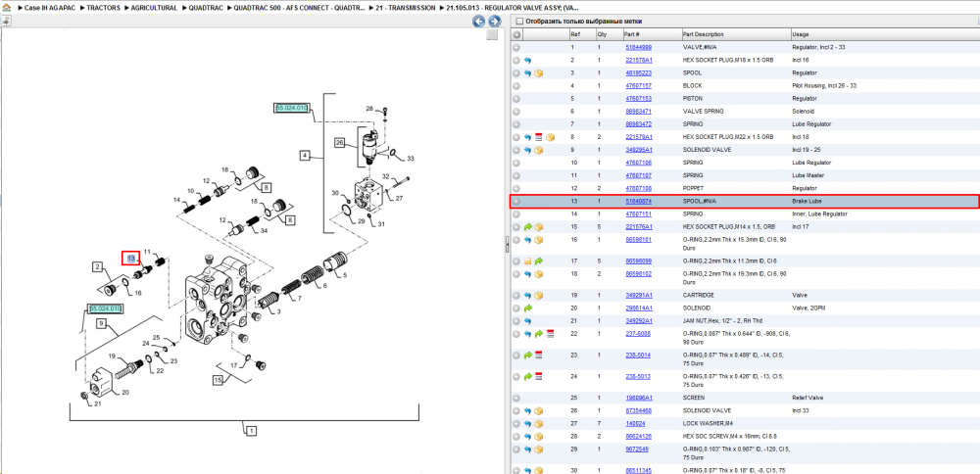Click 'Brake Lube' usage cell
Viewport: 980px width, 474px height.
pyautogui.click(x=807, y=201)
